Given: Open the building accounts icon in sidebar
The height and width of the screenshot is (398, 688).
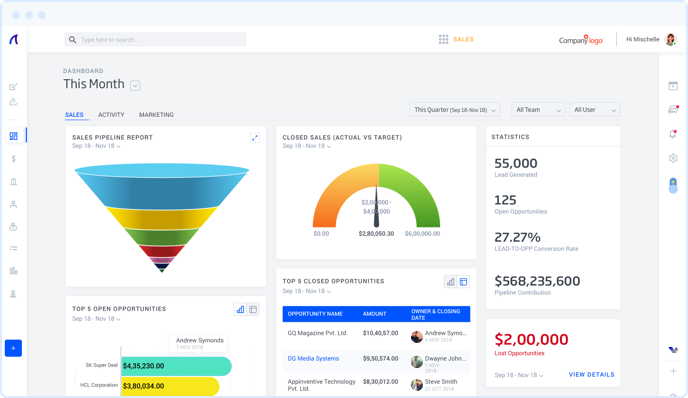Looking at the screenshot, I should pos(14,182).
